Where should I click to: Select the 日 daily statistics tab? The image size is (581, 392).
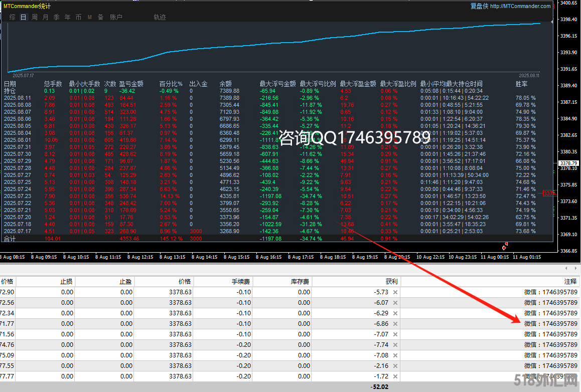click(x=24, y=17)
